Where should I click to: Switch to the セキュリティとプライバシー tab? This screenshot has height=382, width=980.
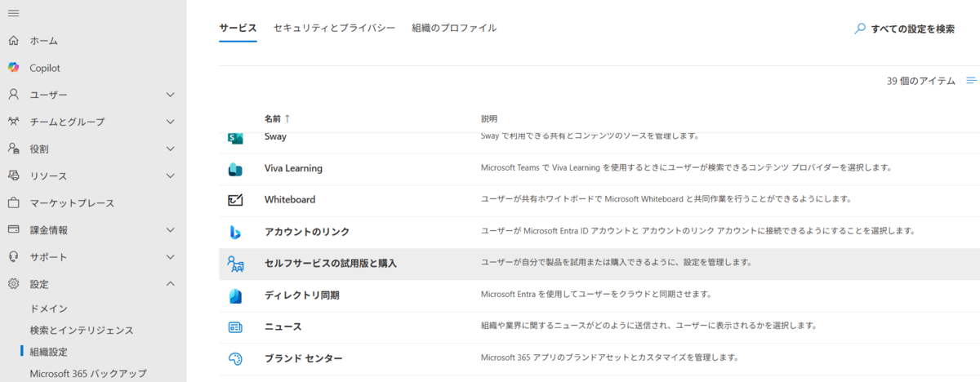click(x=334, y=28)
